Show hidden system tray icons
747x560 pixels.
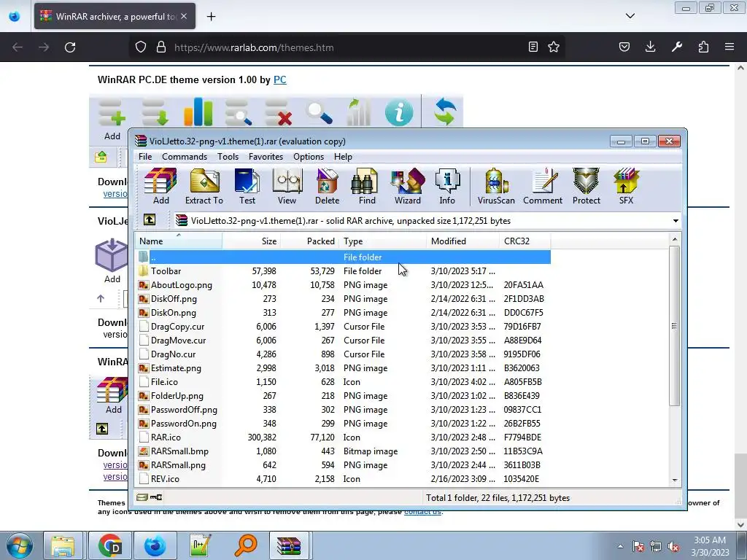620,547
